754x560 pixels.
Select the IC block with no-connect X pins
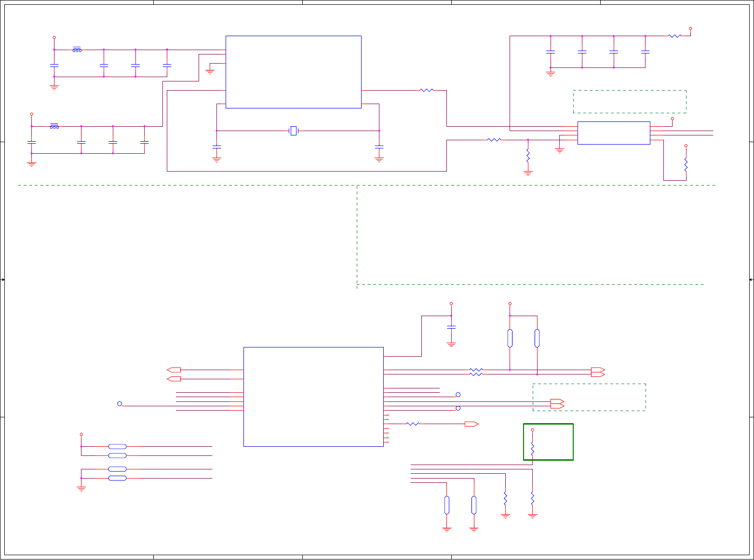(313, 397)
